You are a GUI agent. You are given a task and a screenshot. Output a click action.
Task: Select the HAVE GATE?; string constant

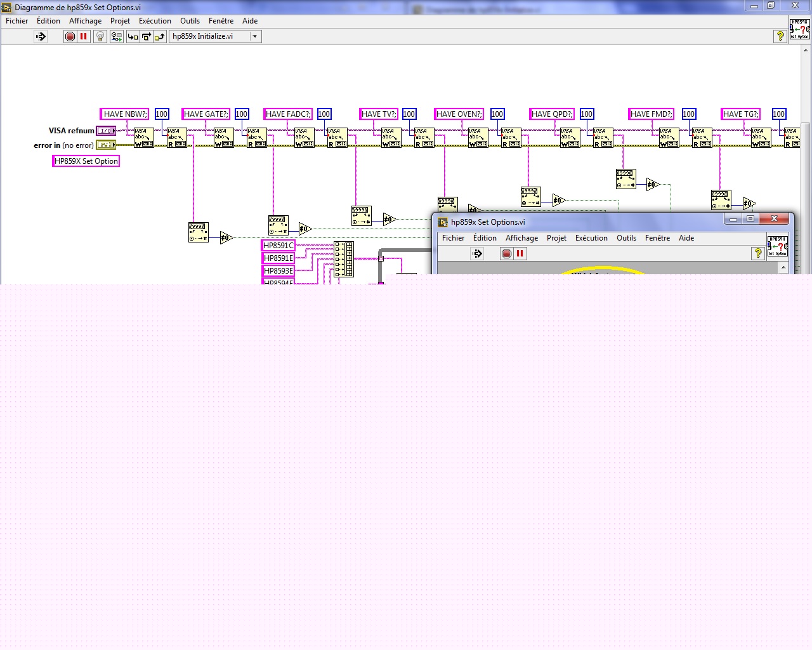coord(206,114)
